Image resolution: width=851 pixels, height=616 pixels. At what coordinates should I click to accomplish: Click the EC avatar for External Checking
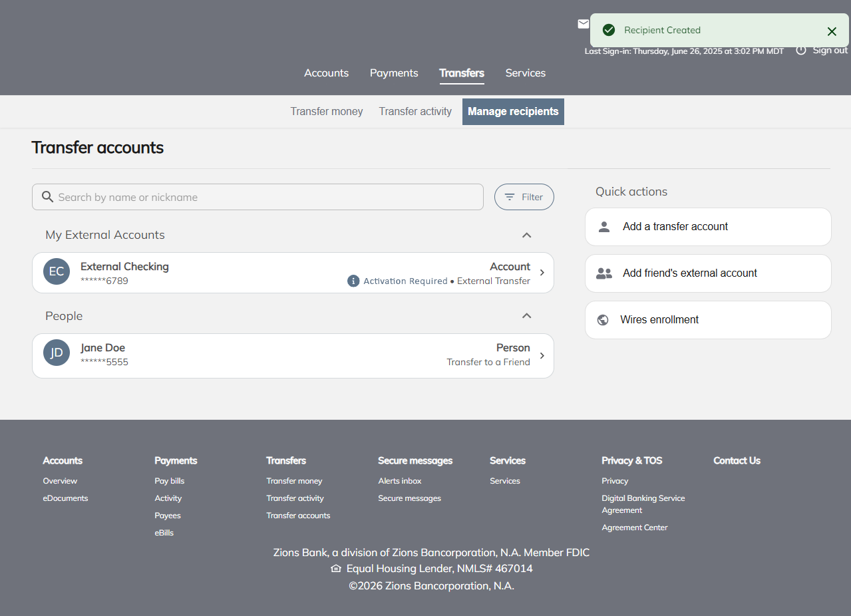pos(57,271)
